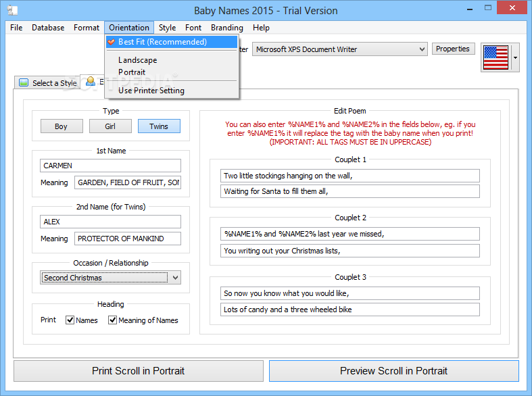
Task: Click the So now you know field
Action: pos(349,293)
